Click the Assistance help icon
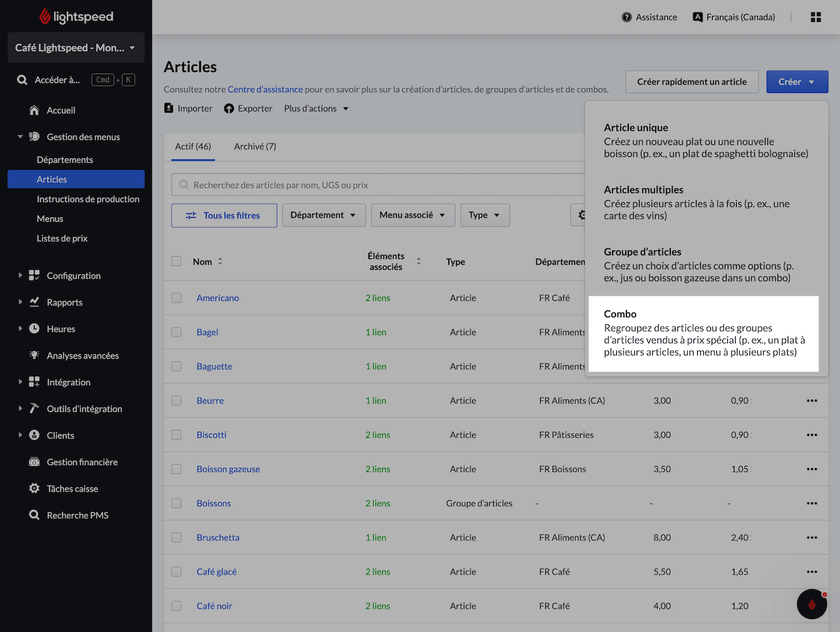Screen dimensions: 840x632 (626, 17)
